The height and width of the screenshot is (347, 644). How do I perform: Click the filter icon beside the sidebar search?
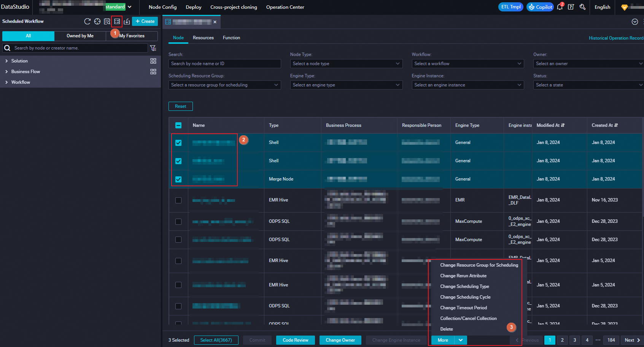(153, 48)
